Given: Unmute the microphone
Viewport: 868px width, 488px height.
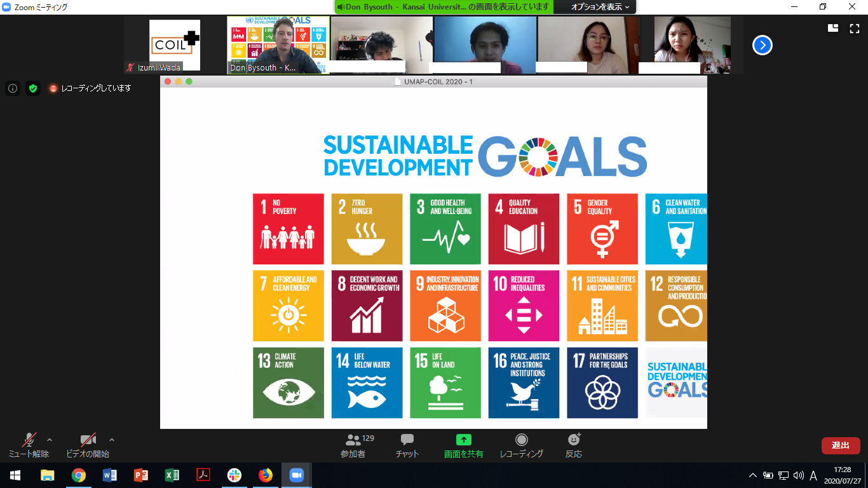Looking at the screenshot, I should [29, 440].
